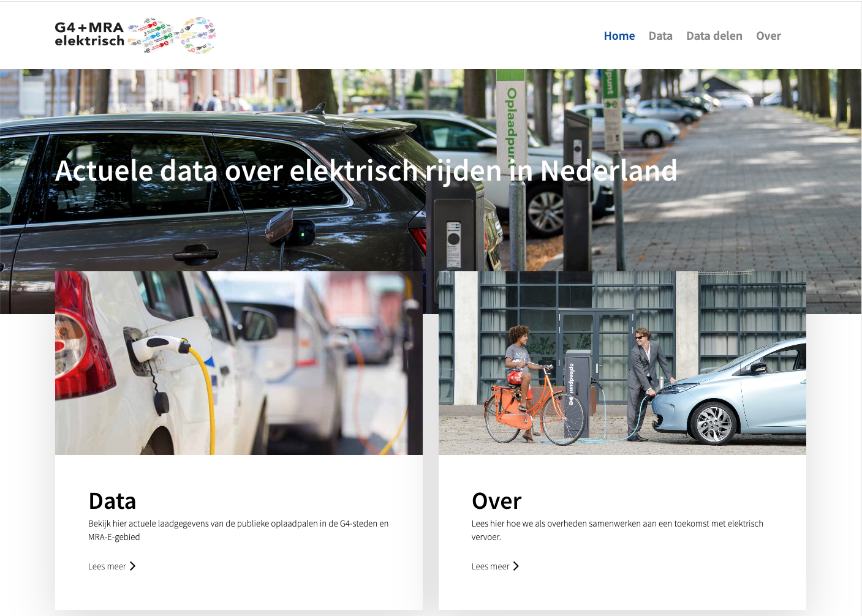Click the Data card heading
Screen dimensions: 862x616
pyautogui.click(x=112, y=501)
